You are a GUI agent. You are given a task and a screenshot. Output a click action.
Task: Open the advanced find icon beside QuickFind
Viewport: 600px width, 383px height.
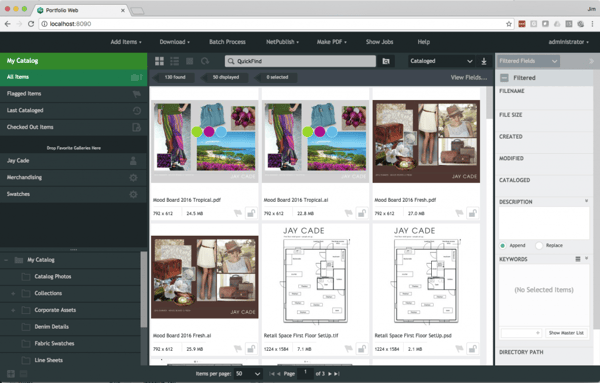386,61
